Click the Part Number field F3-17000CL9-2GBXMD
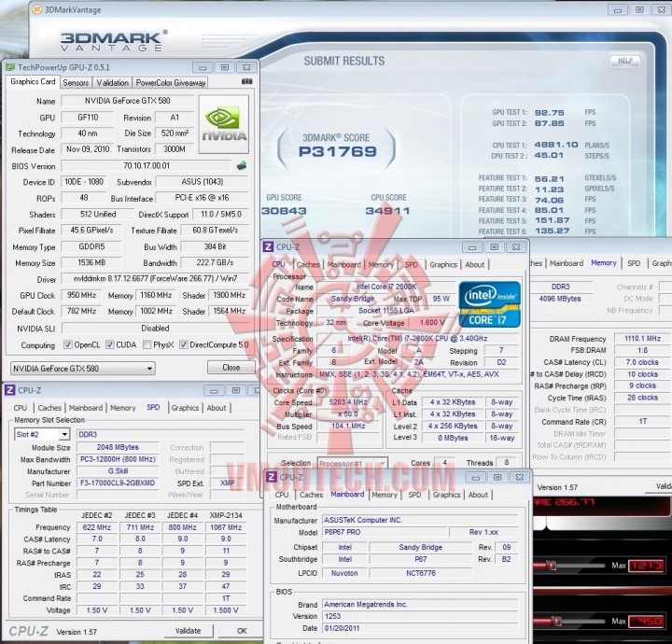The image size is (672, 644). pos(118,483)
